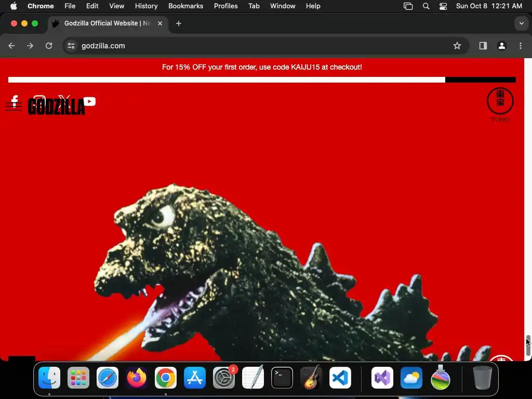Open the View menu

point(117,6)
